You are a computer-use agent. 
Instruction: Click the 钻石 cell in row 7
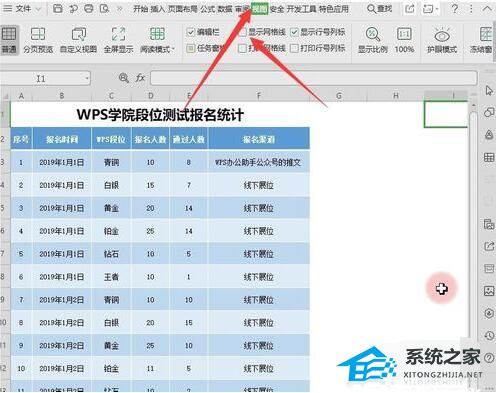[111, 254]
